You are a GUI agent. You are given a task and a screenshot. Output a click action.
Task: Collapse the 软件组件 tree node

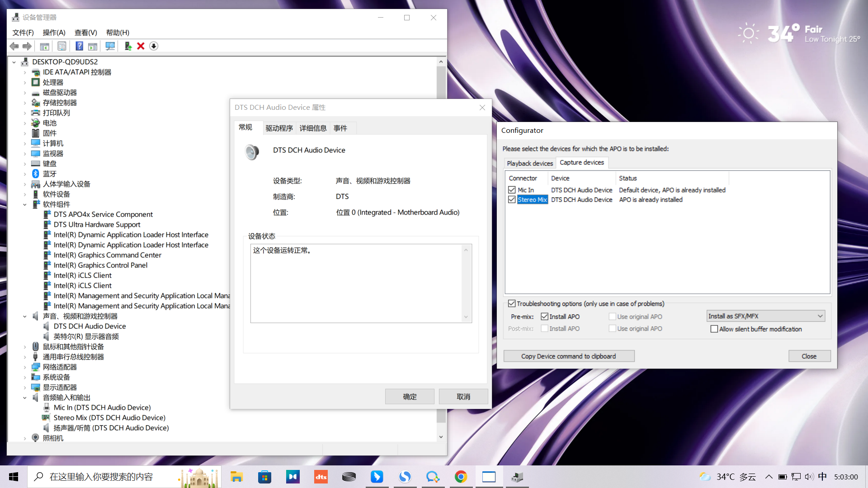pos(25,205)
